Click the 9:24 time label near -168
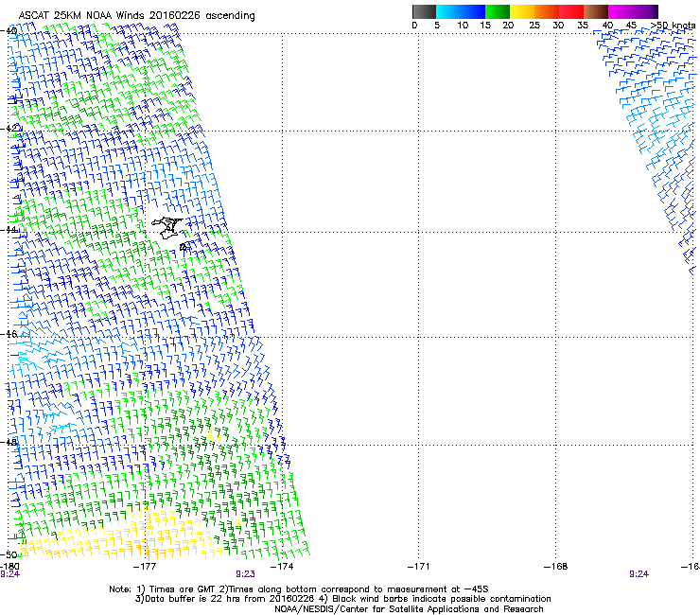Viewport: 700px width, 615px height. click(x=639, y=574)
